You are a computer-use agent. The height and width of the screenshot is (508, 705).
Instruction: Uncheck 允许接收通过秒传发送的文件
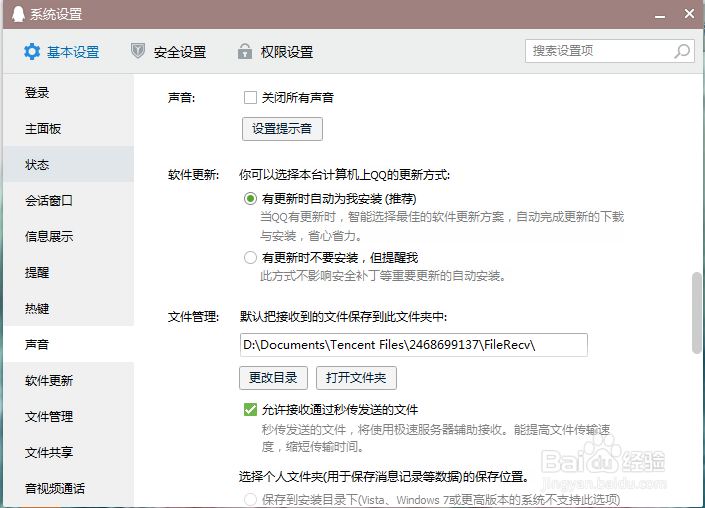pyautogui.click(x=250, y=410)
